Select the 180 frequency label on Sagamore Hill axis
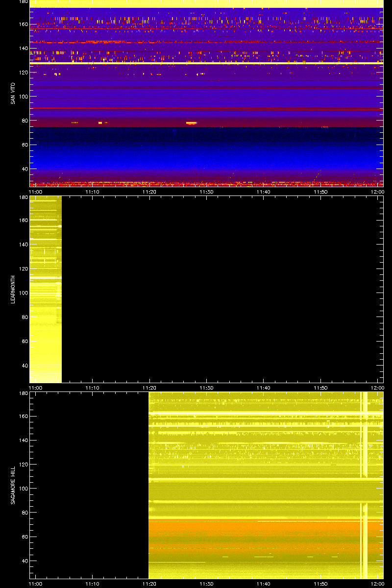Image resolution: width=392 pixels, height=588 pixels. tap(23, 393)
